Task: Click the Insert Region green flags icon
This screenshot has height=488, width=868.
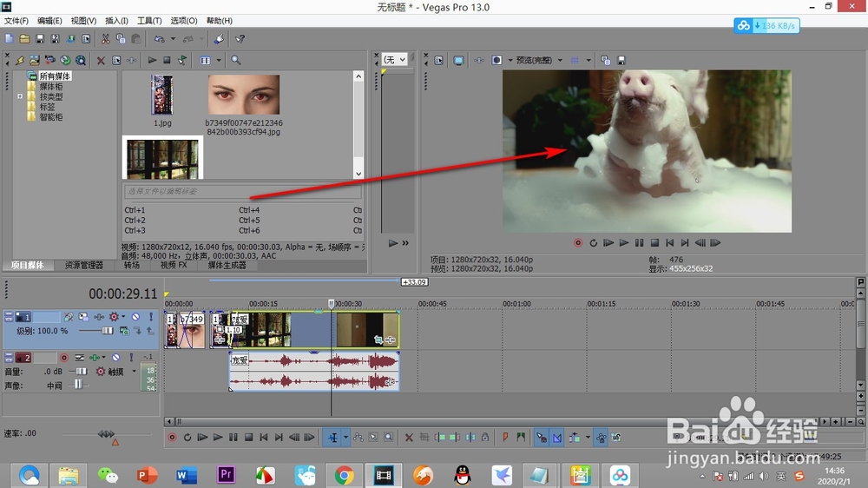Action: click(521, 438)
